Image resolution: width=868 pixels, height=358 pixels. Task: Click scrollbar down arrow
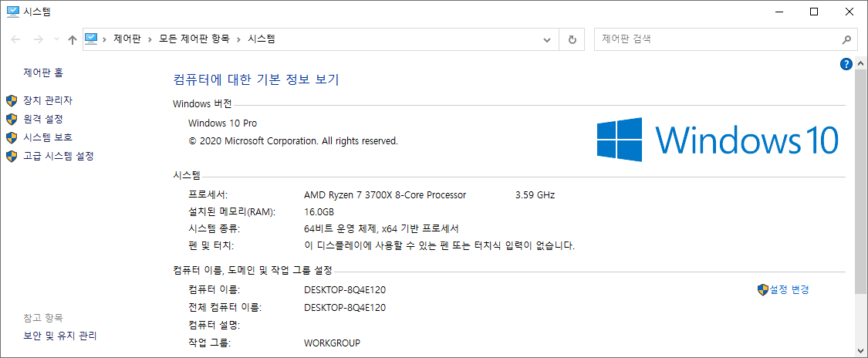(861, 350)
